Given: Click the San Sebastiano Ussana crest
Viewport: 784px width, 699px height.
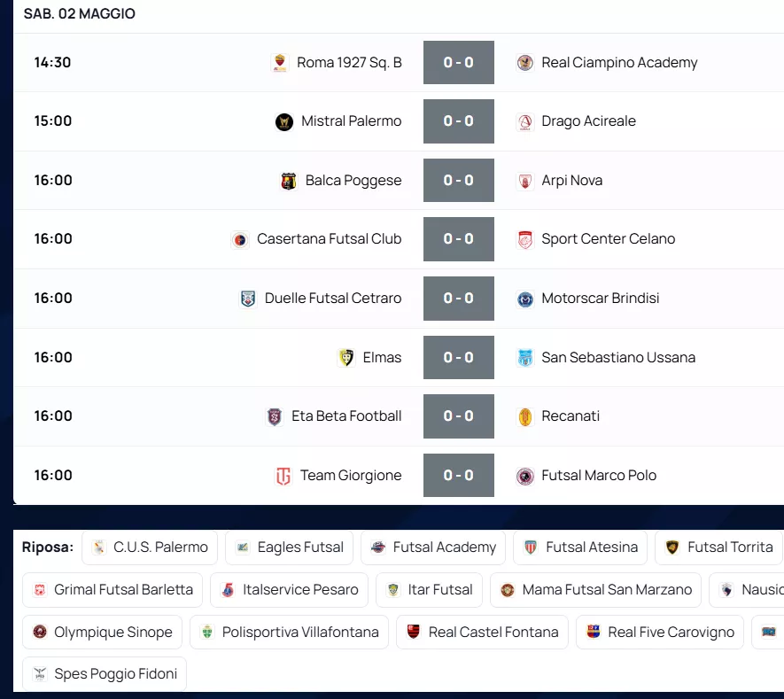Looking at the screenshot, I should point(525,358).
